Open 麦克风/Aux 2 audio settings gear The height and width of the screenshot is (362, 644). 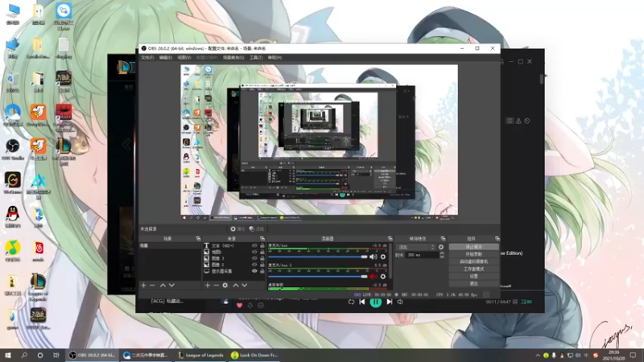(x=383, y=277)
